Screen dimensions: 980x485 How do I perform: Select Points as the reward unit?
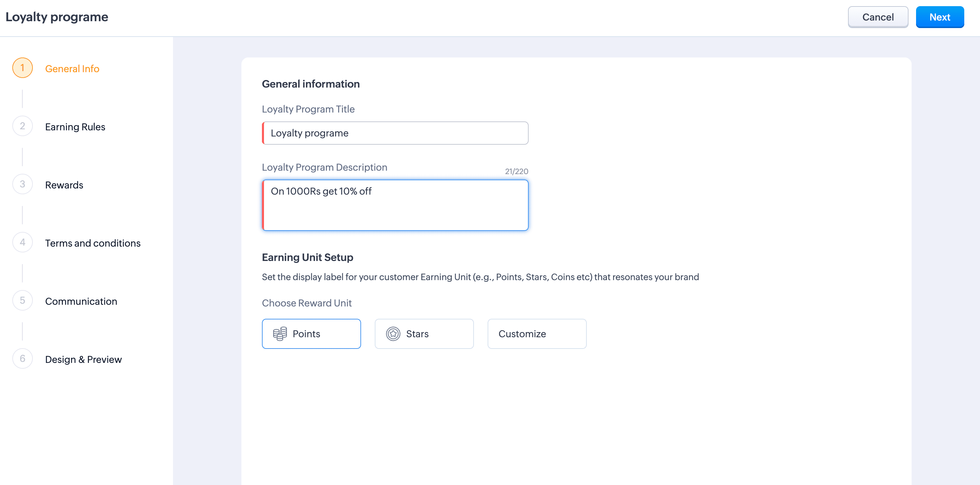(311, 333)
